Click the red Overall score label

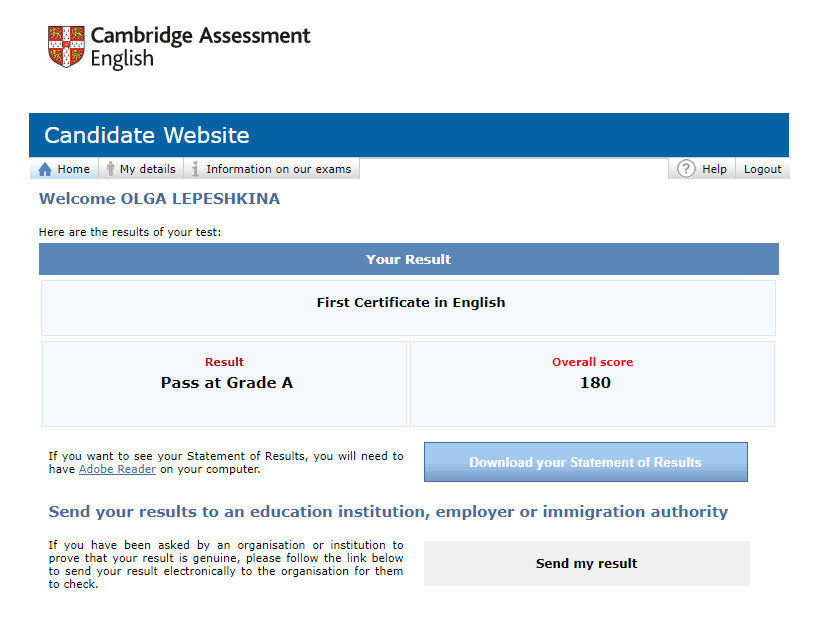(x=593, y=362)
